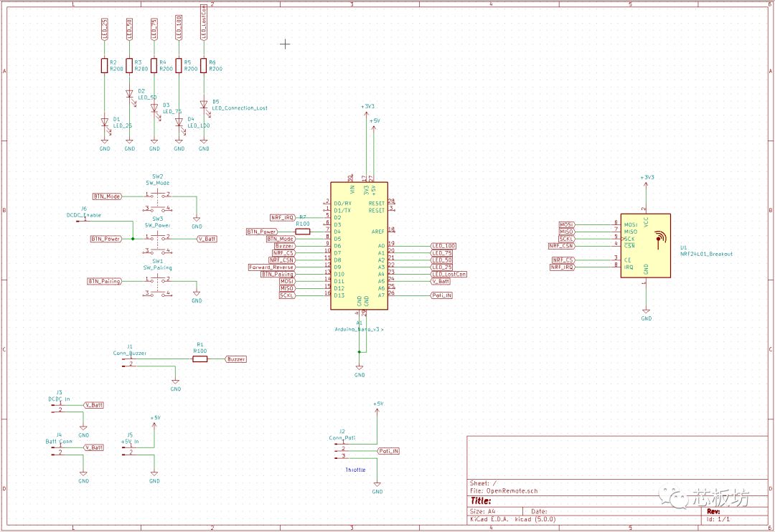
Task: Click the Throttle text note
Action: pos(355,470)
